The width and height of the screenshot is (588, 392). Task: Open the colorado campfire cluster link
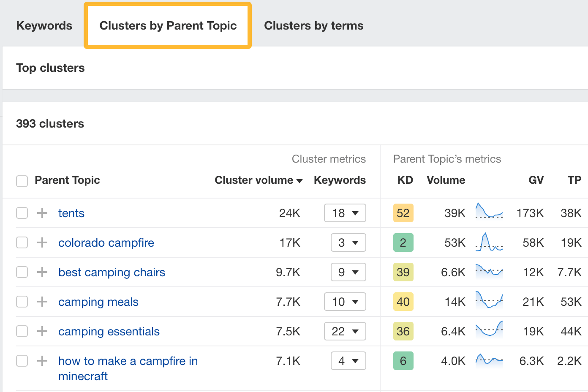[106, 242]
